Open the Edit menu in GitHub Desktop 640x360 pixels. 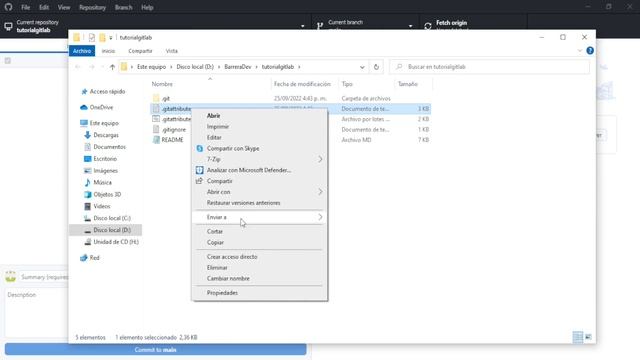tap(44, 7)
